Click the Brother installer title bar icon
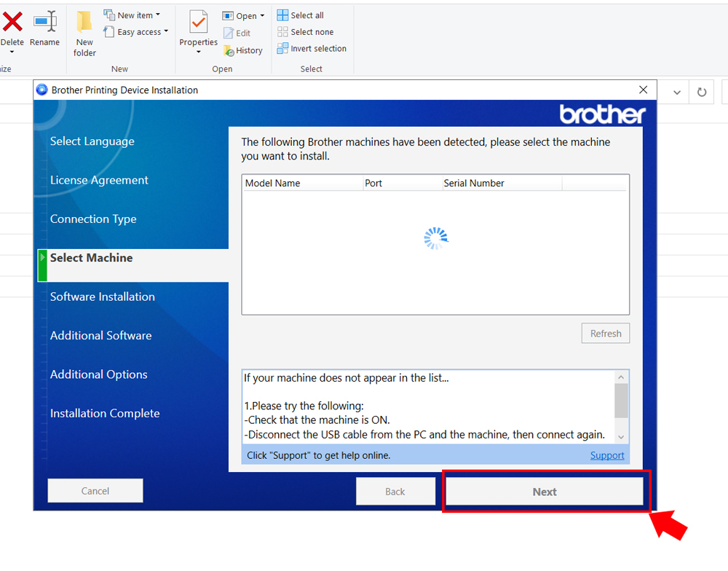The height and width of the screenshot is (571, 728). [x=41, y=90]
